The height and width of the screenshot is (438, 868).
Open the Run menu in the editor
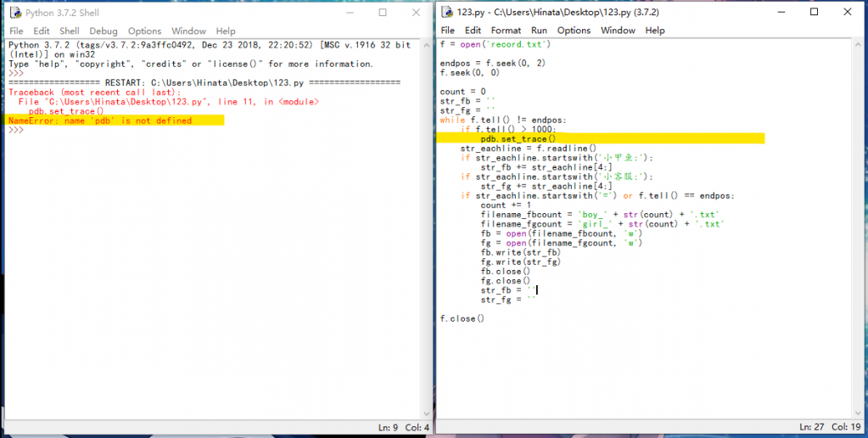(539, 31)
